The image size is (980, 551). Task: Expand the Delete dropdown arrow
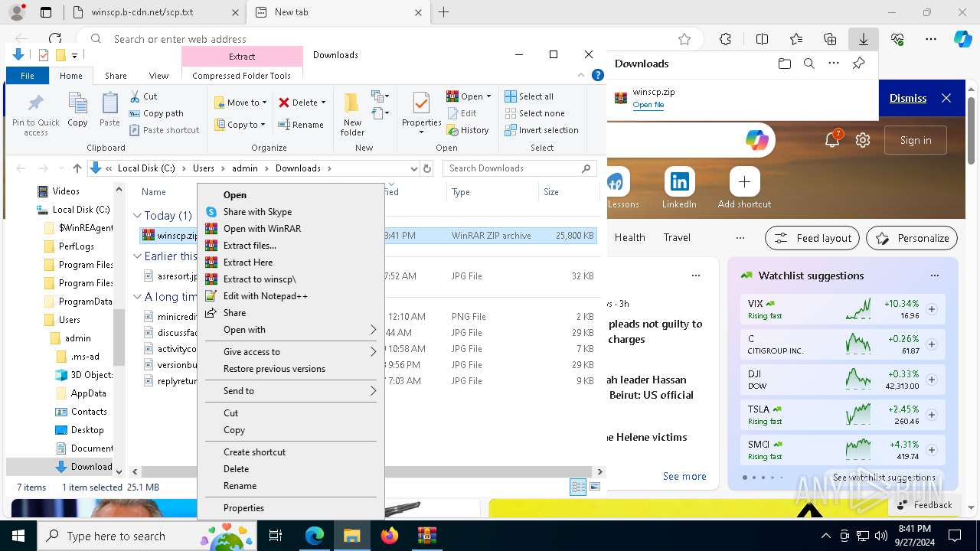[x=323, y=103]
